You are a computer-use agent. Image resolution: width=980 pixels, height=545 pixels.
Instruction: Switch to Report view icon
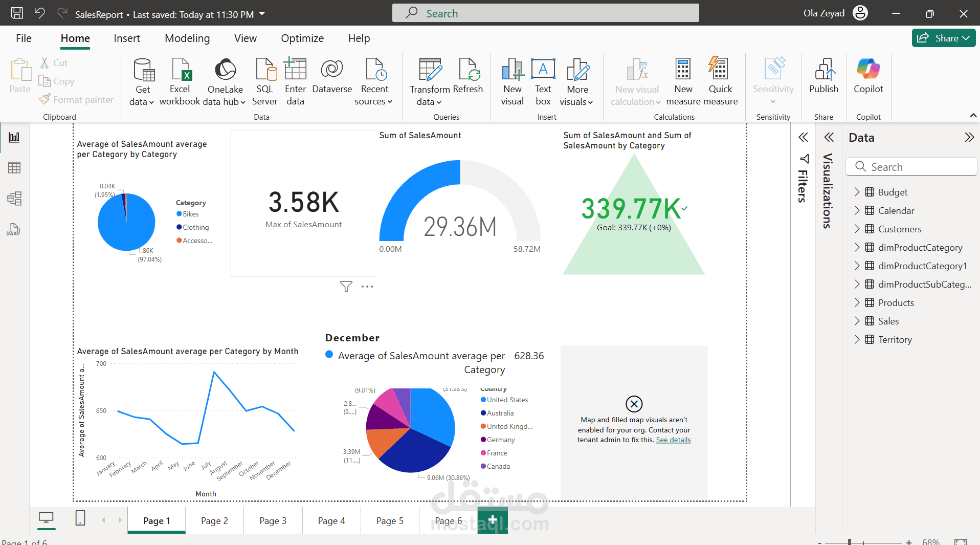(x=14, y=137)
